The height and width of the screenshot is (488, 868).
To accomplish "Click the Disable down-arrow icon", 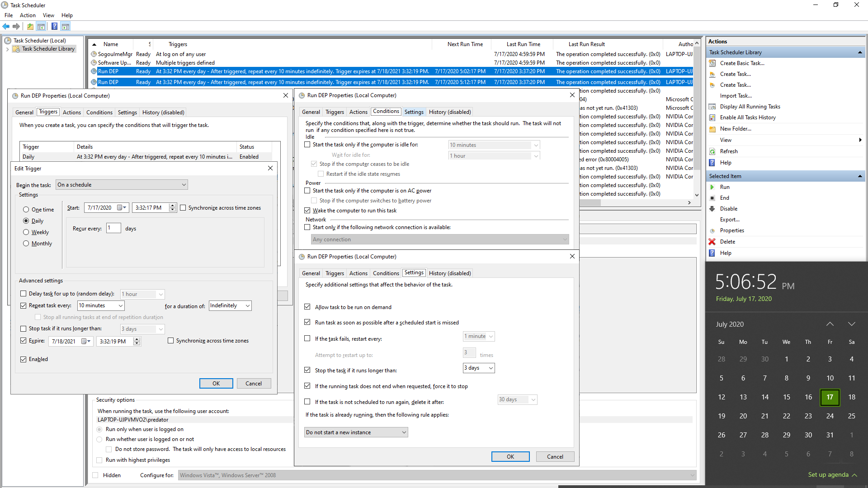I will point(712,209).
